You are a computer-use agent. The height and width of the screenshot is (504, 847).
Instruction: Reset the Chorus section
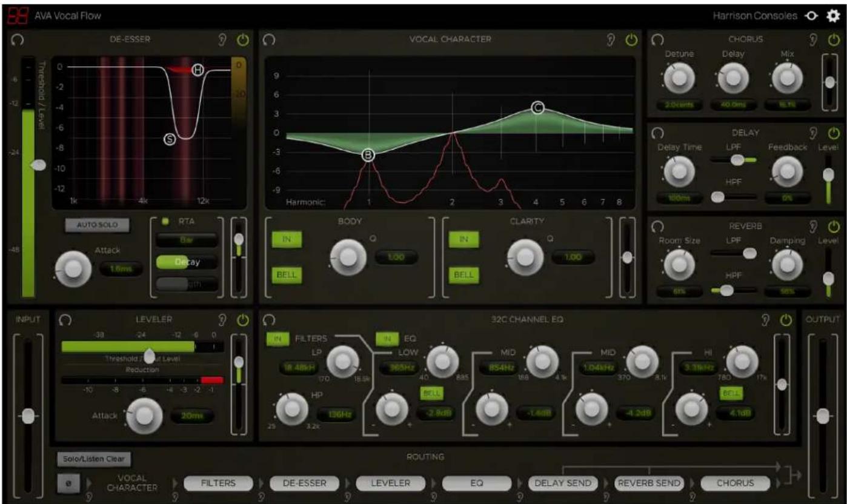pos(658,40)
